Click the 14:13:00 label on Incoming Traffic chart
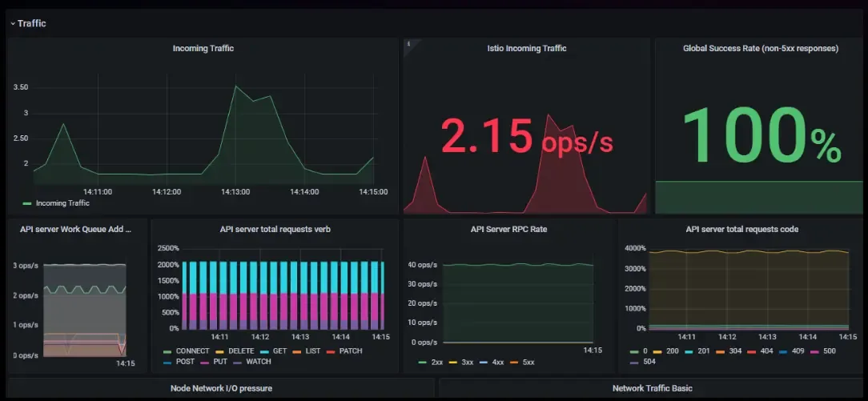This screenshot has height=401, width=868. [235, 192]
